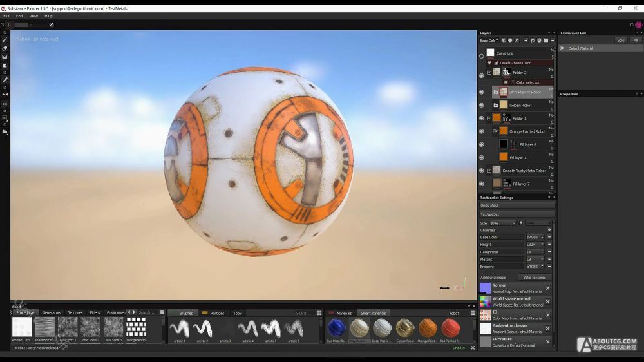Screen dimensions: 644x362
Task: Hide the Fill layer 6
Action: click(x=481, y=145)
